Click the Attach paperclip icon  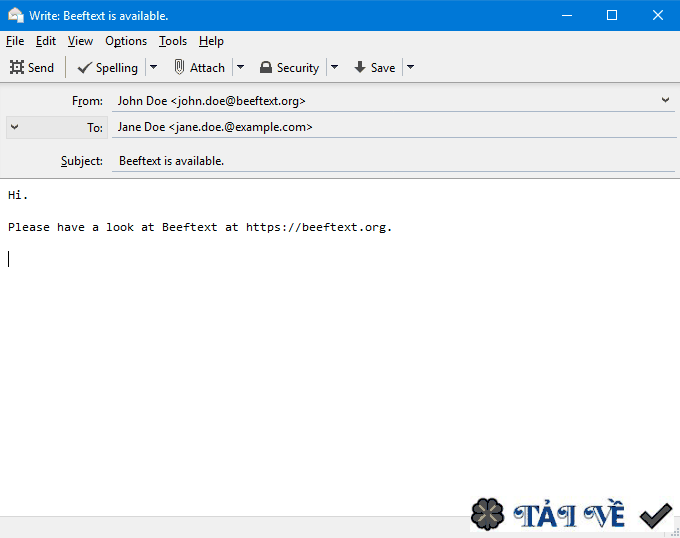coord(179,67)
